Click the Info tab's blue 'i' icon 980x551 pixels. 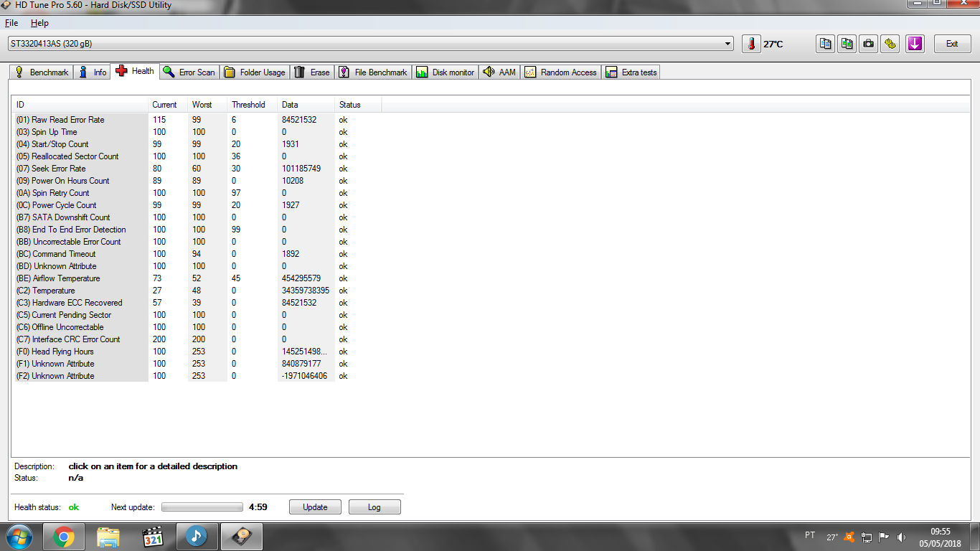click(83, 72)
